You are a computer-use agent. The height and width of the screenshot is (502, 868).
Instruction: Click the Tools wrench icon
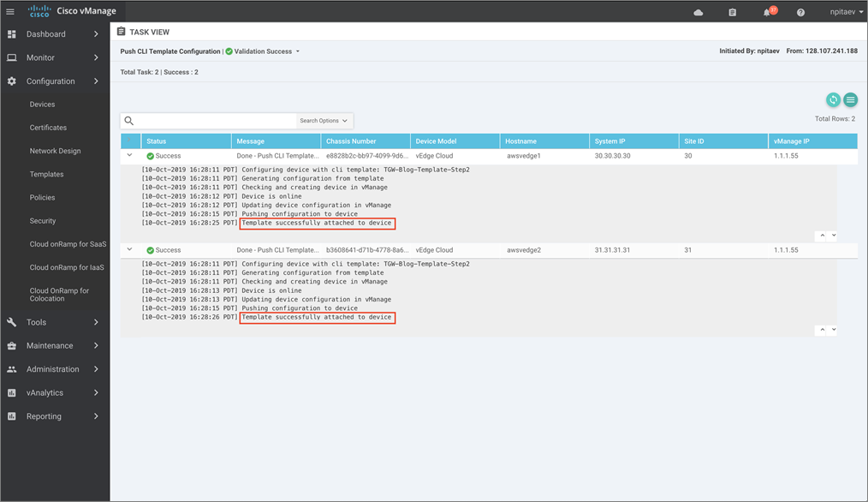click(x=12, y=322)
